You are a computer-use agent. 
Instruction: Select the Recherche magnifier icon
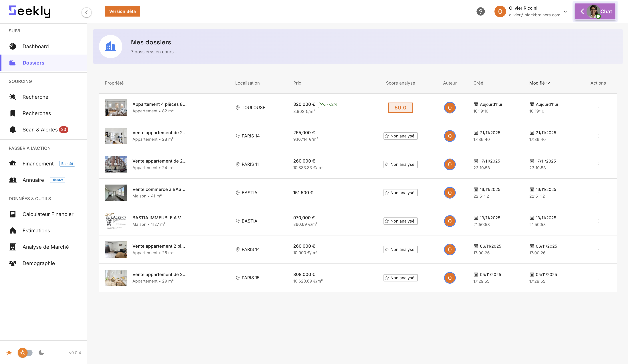pyautogui.click(x=12, y=97)
